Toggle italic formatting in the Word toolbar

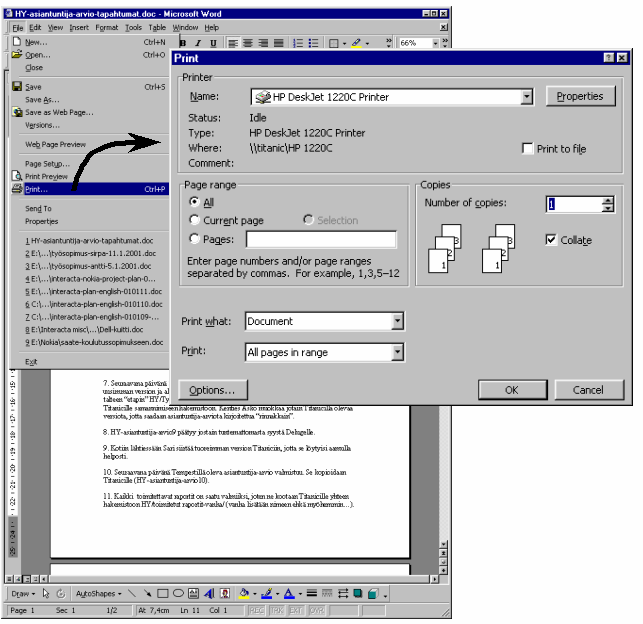pos(198,43)
